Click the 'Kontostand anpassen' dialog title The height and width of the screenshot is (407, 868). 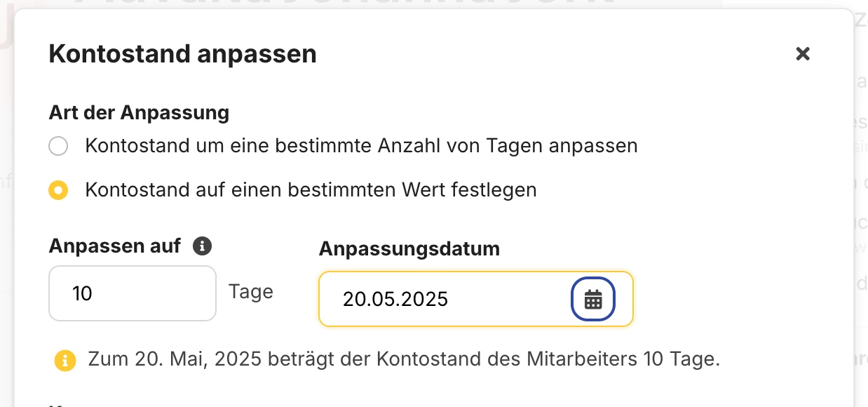(x=182, y=54)
